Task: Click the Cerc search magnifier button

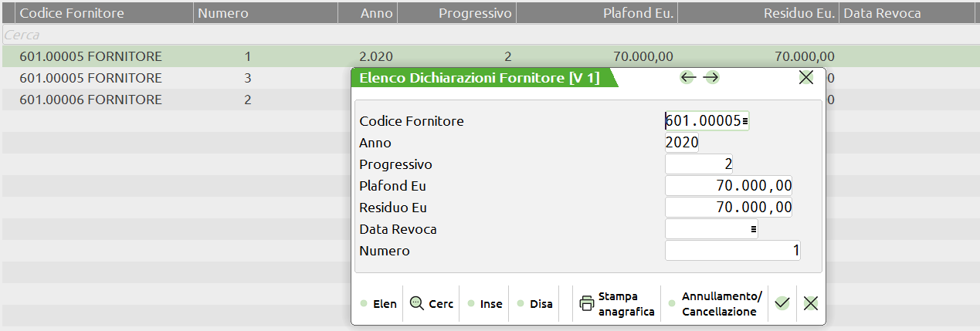Action: point(431,304)
